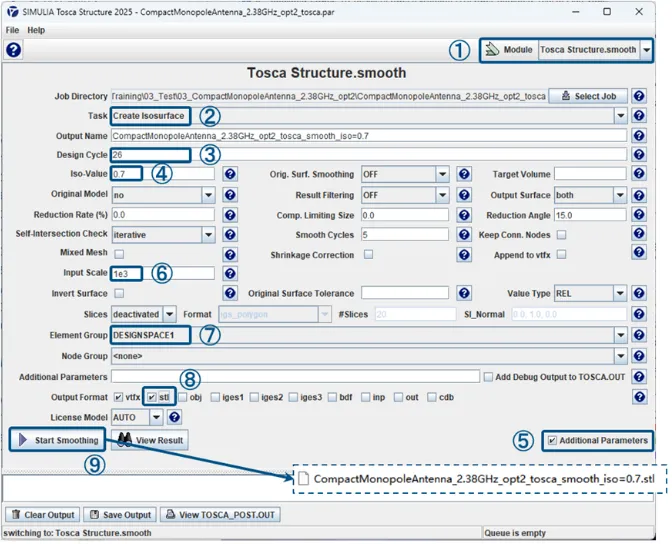Open help for Smooth Cycles field

coord(464,234)
